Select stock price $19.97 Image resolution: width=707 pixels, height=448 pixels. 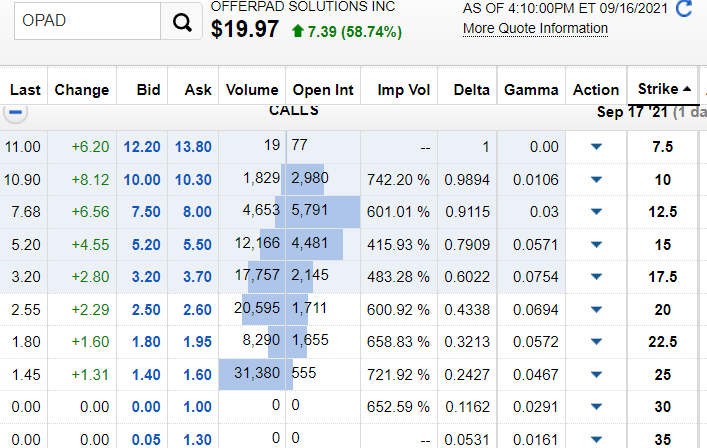pyautogui.click(x=244, y=29)
